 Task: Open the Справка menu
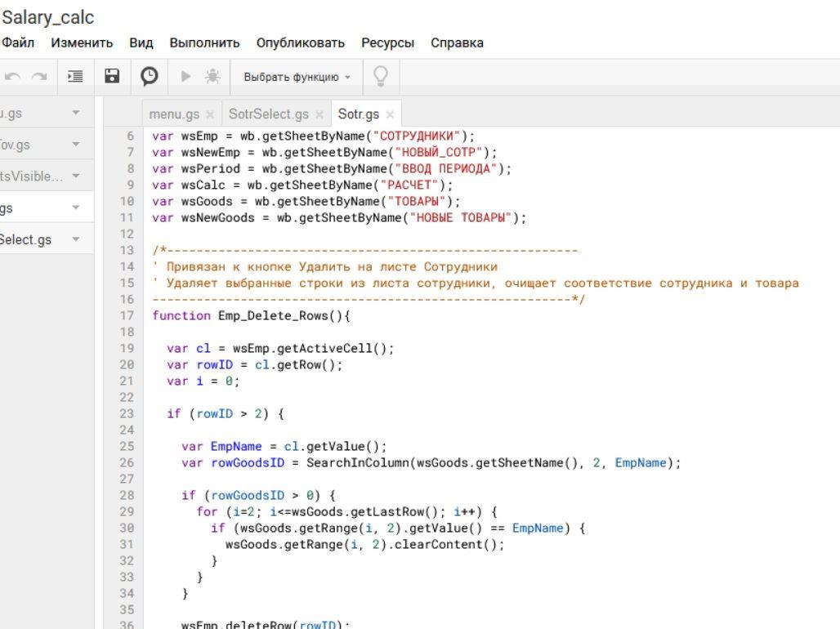[457, 42]
